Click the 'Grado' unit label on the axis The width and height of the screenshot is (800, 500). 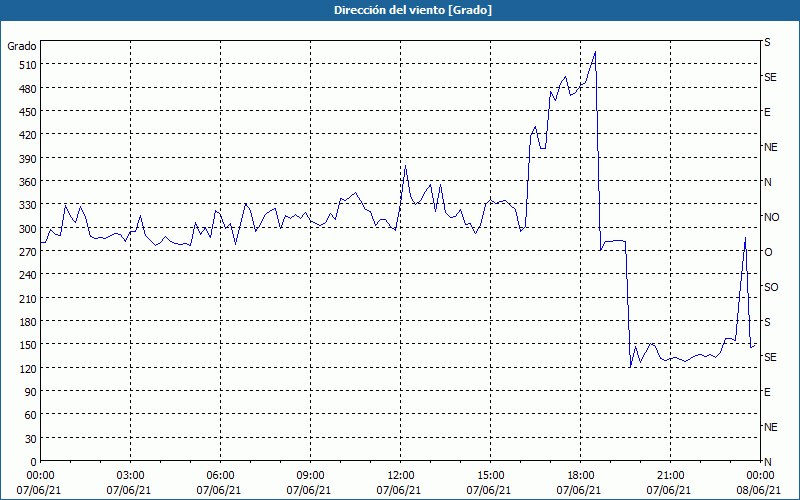click(22, 46)
